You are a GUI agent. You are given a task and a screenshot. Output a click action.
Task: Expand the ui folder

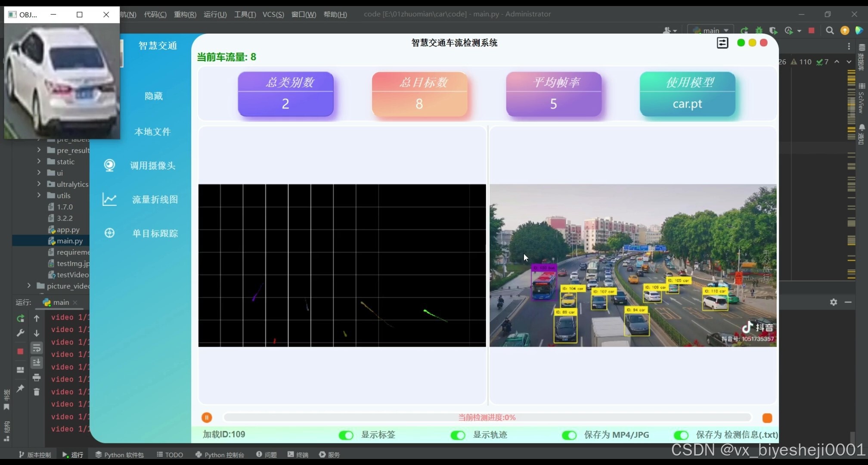click(x=39, y=172)
